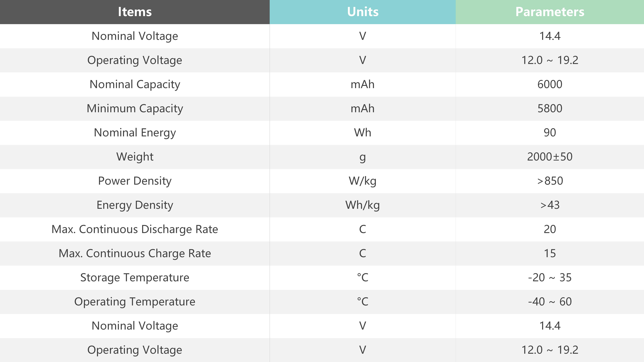Click the -40 ~ 60 temperature value
Image resolution: width=644 pixels, height=362 pixels.
click(x=550, y=302)
